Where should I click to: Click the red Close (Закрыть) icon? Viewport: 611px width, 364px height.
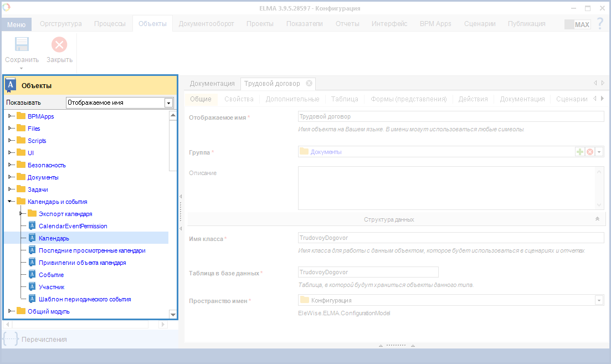[59, 45]
